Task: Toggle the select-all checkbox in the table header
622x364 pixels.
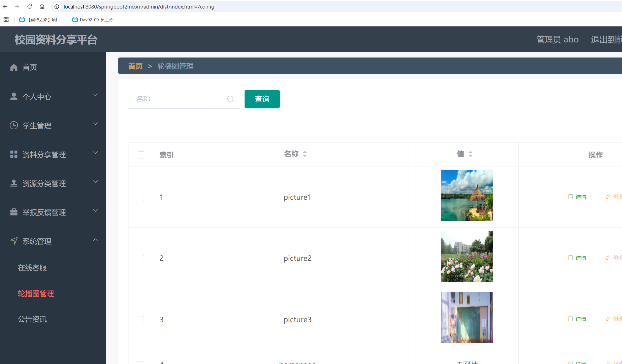Action: pyautogui.click(x=141, y=155)
